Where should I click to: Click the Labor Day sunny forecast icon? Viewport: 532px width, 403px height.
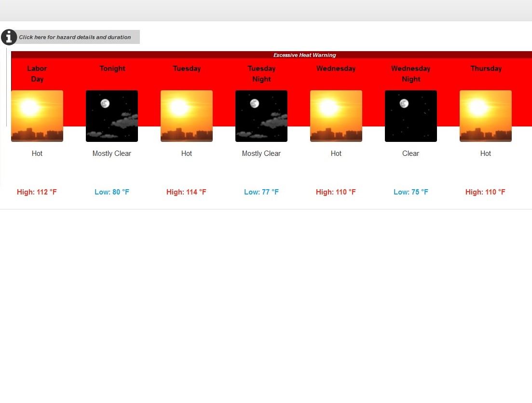click(37, 116)
